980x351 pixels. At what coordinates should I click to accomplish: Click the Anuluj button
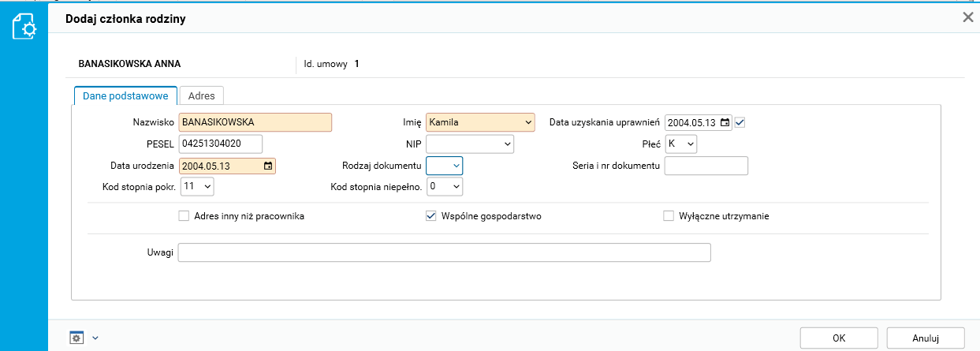tap(925, 338)
